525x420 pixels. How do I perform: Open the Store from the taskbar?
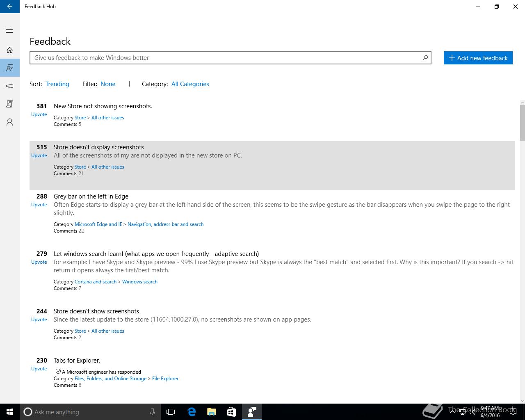[231, 412]
